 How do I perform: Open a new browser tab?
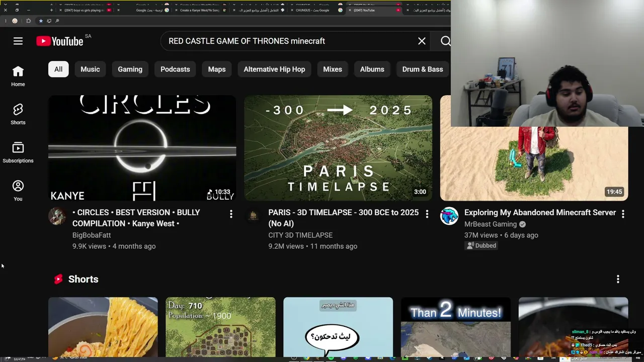51,10
